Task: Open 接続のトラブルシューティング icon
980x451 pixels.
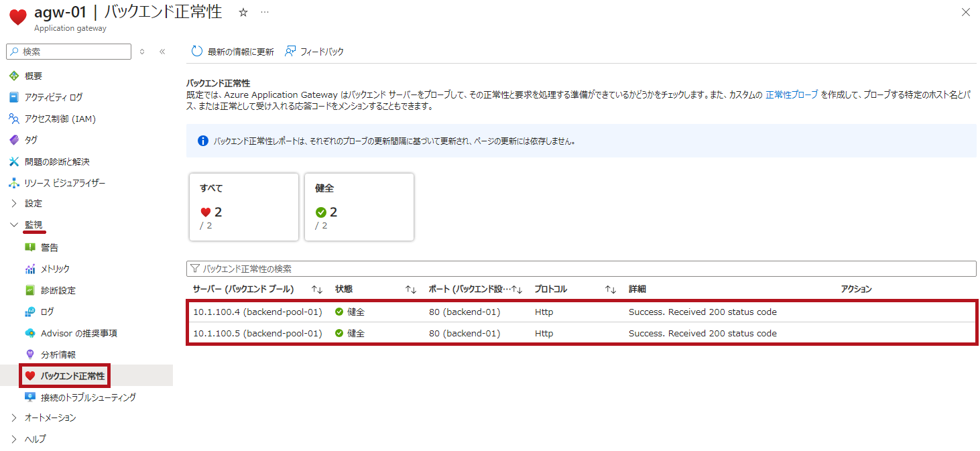Action: [x=30, y=397]
